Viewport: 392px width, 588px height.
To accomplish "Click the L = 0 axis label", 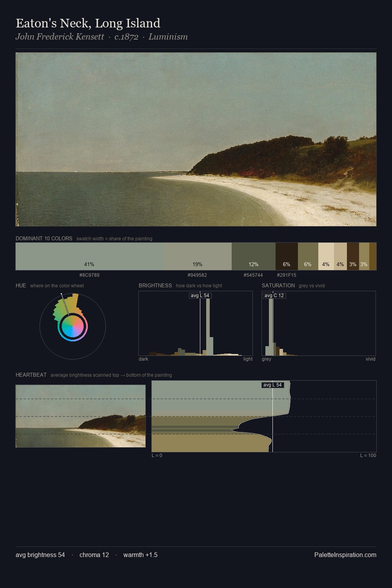I will tap(157, 456).
